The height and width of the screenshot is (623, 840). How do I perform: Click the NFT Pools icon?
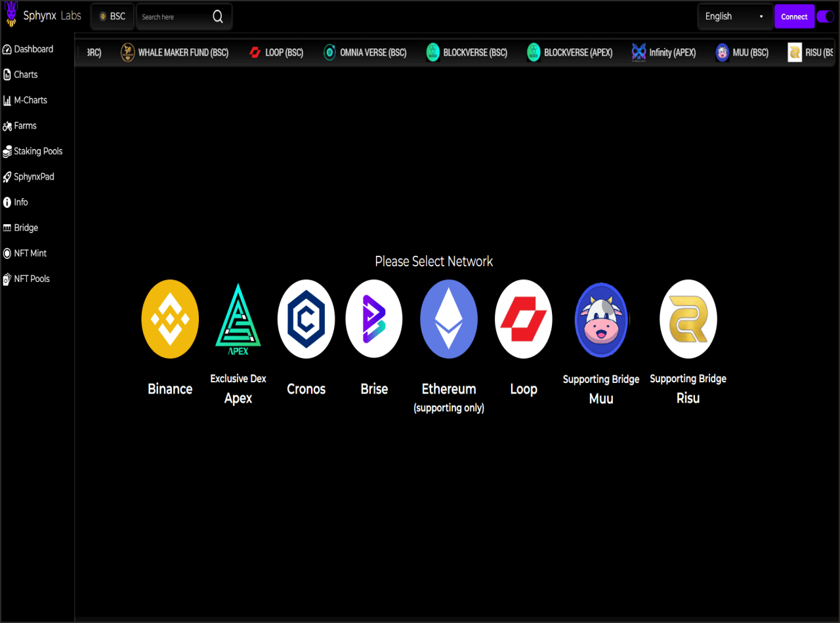7,279
